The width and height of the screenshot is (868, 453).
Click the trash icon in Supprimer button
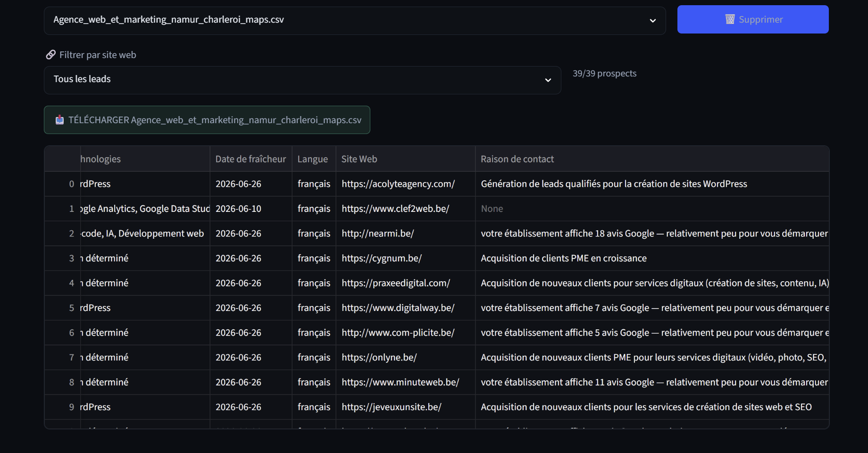click(x=730, y=19)
